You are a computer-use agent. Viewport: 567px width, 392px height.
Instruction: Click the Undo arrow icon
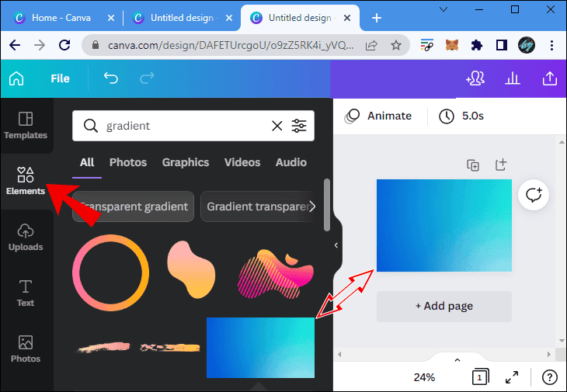(x=111, y=78)
